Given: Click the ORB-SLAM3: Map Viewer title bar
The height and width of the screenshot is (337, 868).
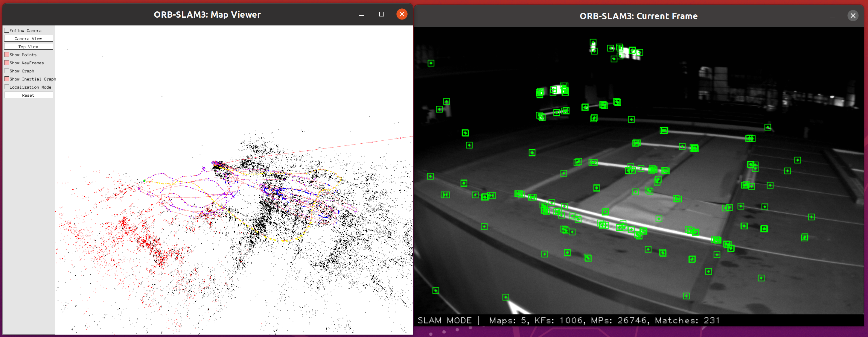Looking at the screenshot, I should [207, 14].
